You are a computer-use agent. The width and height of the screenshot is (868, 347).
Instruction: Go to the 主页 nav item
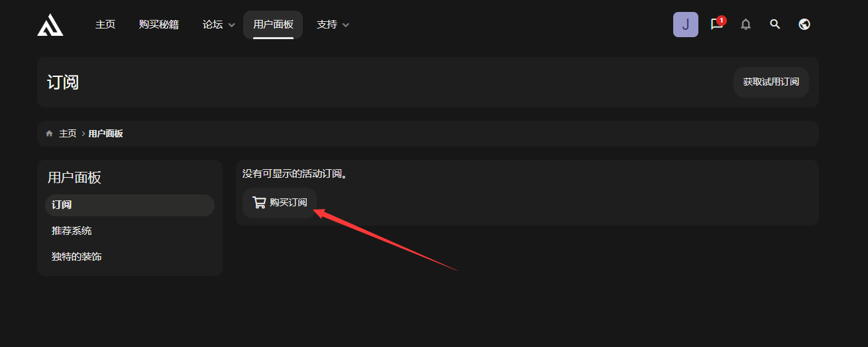pyautogui.click(x=105, y=25)
